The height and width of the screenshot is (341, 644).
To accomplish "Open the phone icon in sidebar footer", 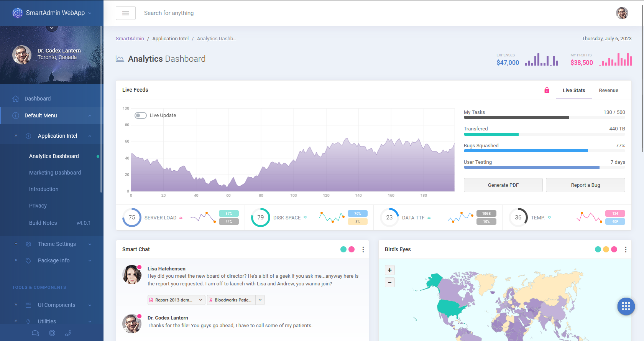I will [x=68, y=333].
